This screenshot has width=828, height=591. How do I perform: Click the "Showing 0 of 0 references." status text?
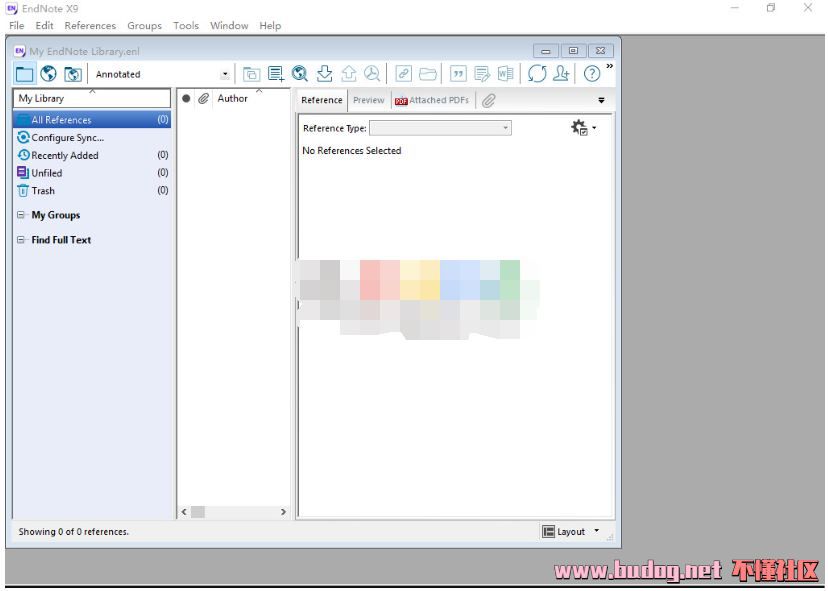click(x=73, y=531)
